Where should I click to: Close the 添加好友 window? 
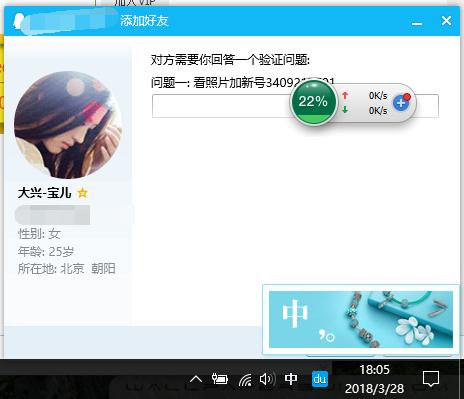pyautogui.click(x=446, y=21)
